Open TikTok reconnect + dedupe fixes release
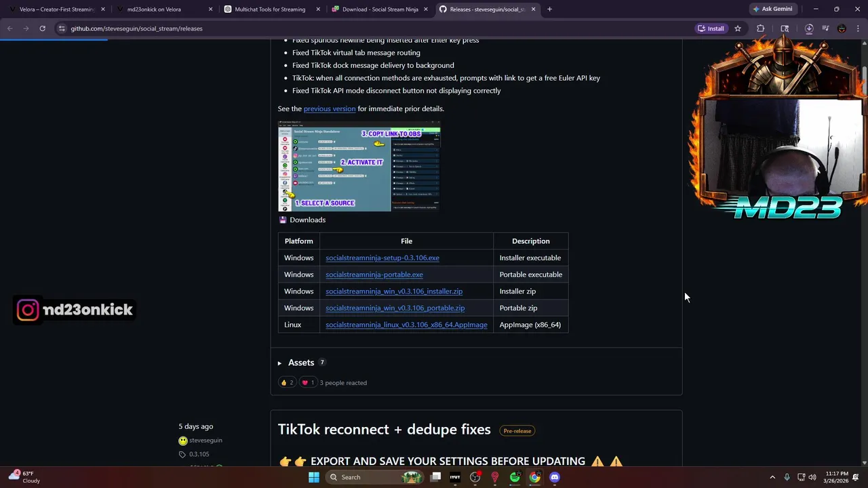Image resolution: width=868 pixels, height=488 pixels. [384, 429]
